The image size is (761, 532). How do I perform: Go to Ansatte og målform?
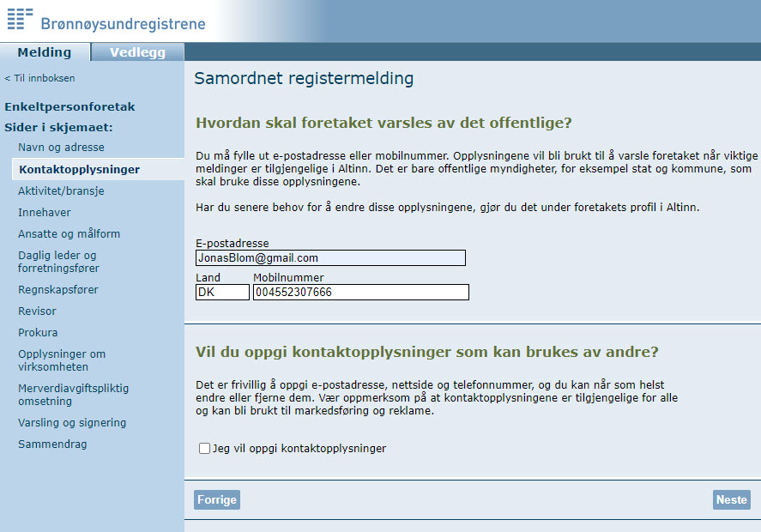(x=69, y=233)
